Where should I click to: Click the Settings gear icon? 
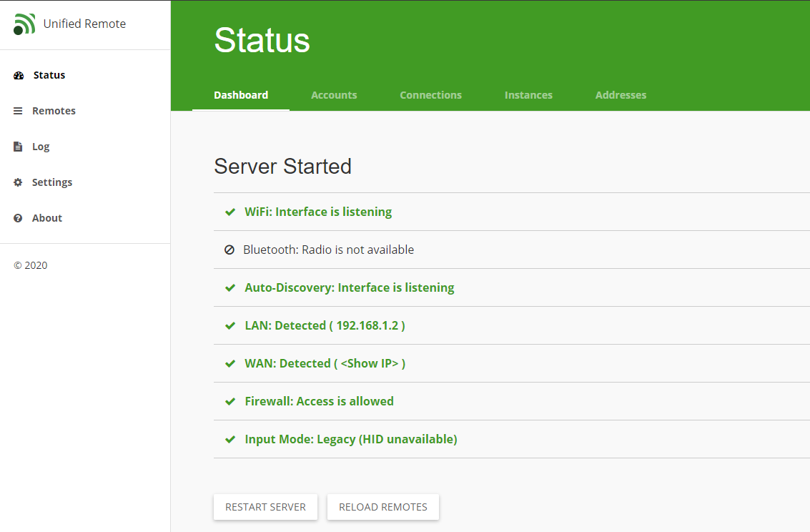point(18,182)
